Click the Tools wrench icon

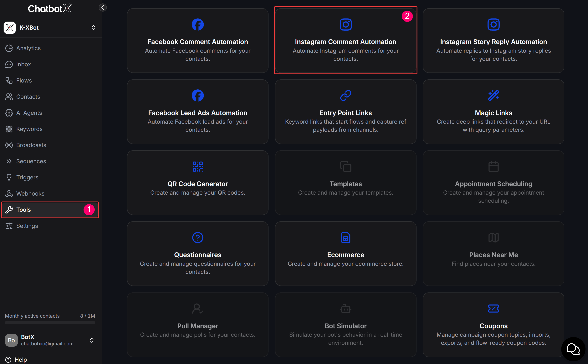click(9, 210)
